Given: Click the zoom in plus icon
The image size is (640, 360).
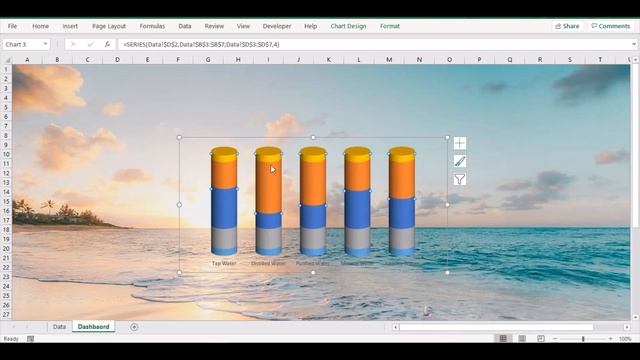Looking at the screenshot, I should click(611, 339).
